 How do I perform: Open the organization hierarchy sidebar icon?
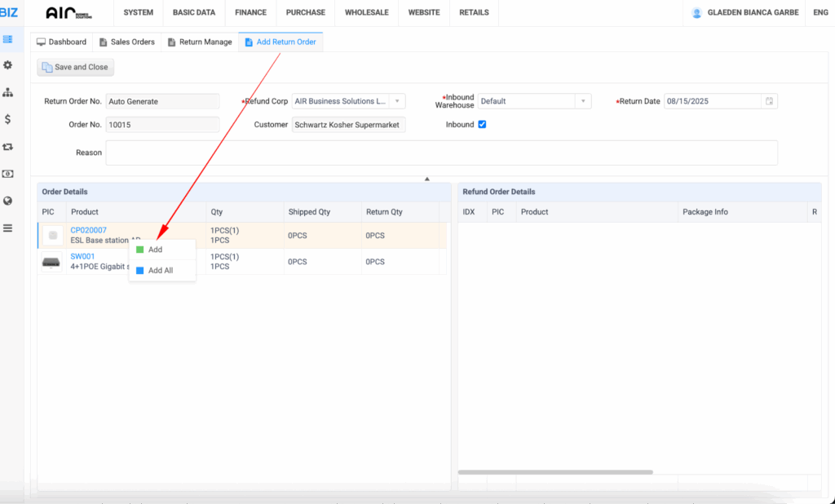coord(8,92)
